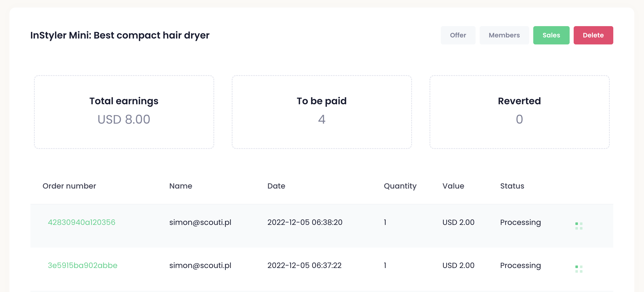The image size is (644, 292).
Task: Select the green Sales tab
Action: [x=551, y=35]
